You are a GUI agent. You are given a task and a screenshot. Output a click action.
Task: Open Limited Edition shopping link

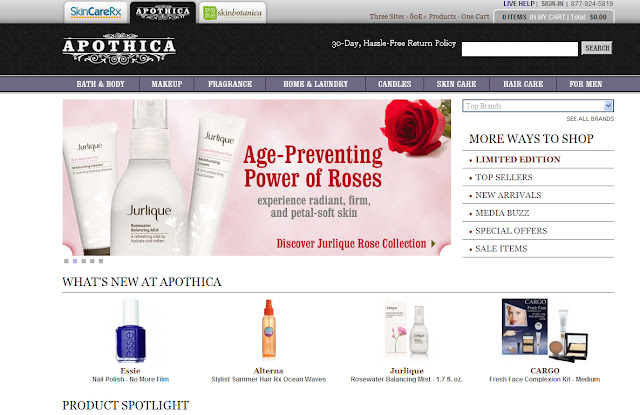pos(518,160)
